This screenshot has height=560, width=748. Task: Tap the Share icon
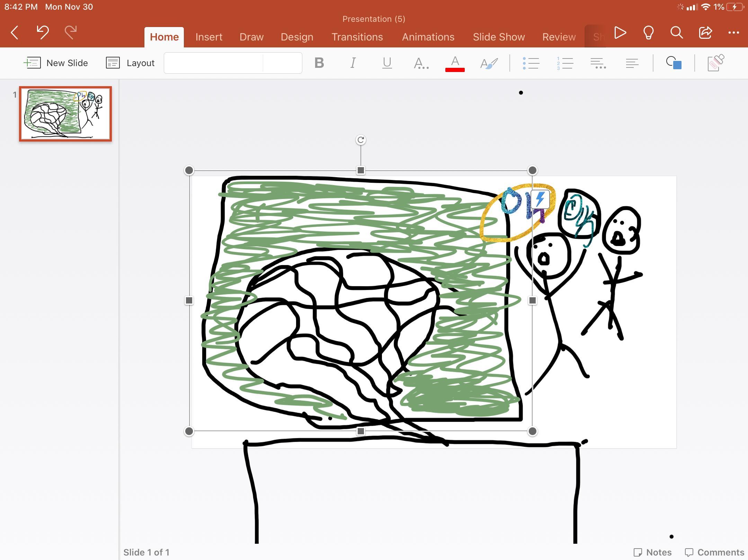coord(705,33)
